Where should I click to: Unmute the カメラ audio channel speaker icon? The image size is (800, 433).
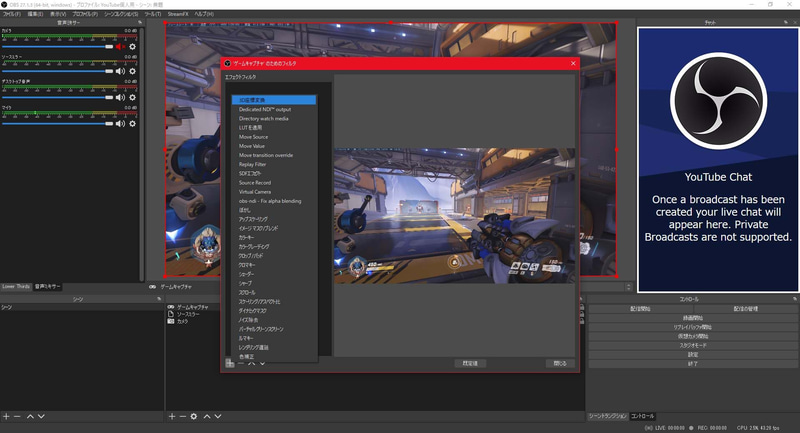120,46
